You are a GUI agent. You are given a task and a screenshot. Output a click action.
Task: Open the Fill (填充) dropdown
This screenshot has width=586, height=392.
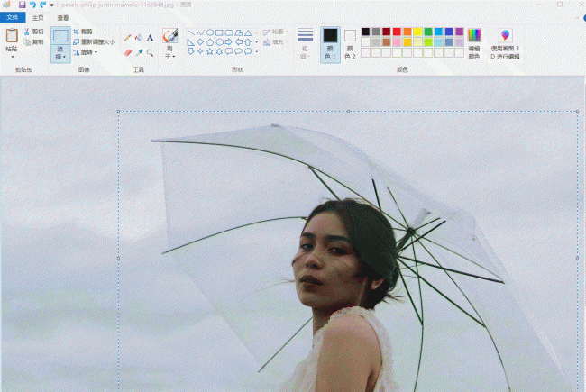click(276, 42)
